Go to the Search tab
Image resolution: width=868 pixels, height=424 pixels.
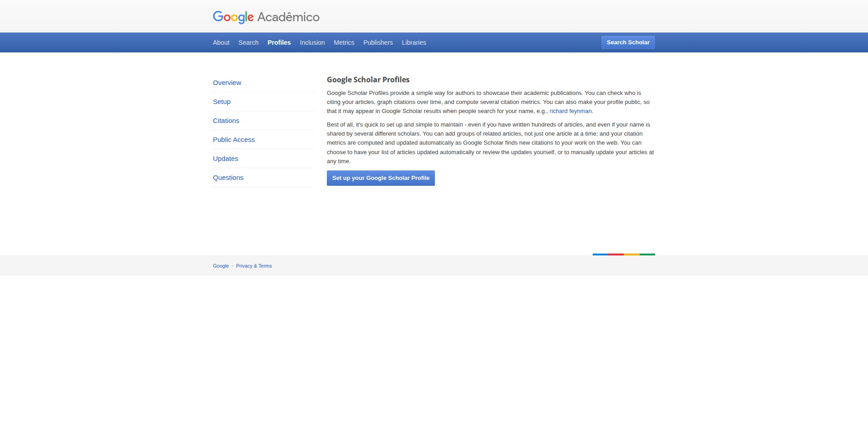click(x=249, y=42)
